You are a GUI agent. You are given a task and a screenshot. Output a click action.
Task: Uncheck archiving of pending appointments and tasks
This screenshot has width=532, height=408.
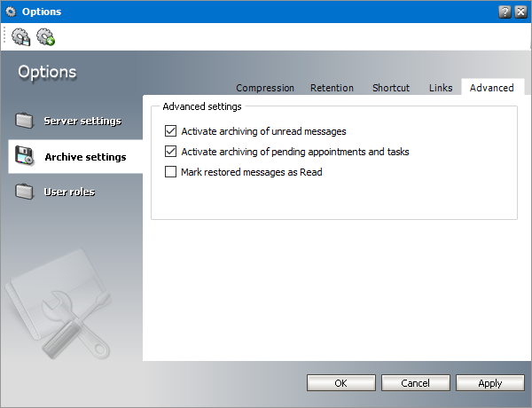[x=170, y=152]
